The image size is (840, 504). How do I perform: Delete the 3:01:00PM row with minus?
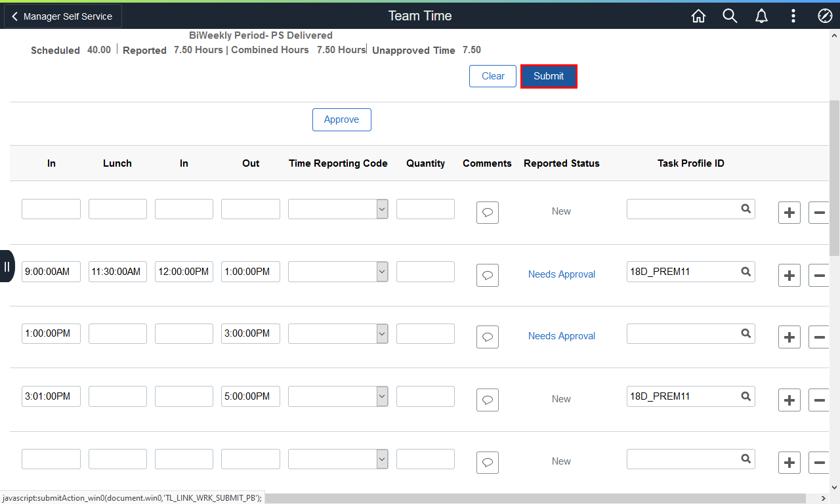click(819, 400)
